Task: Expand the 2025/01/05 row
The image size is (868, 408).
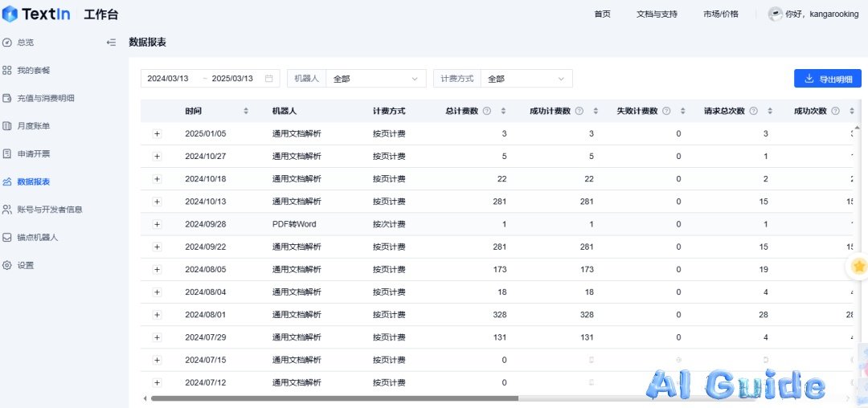Action: 158,134
